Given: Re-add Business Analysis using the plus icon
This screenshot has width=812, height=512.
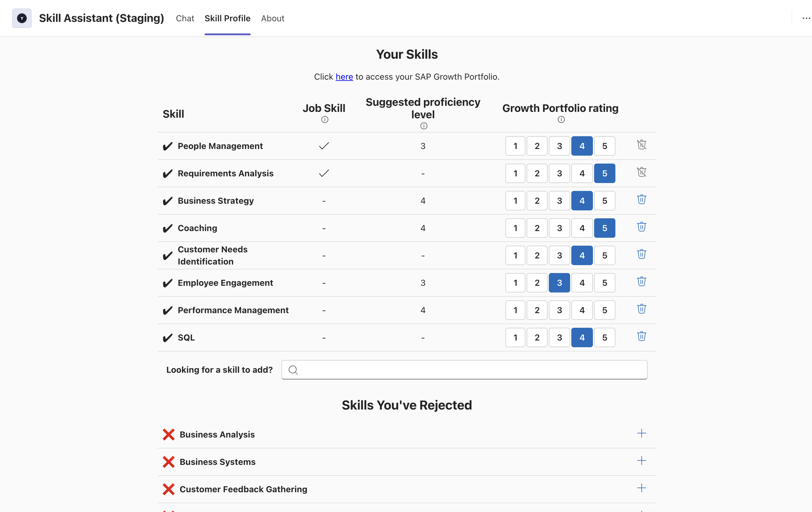Looking at the screenshot, I should click(642, 434).
